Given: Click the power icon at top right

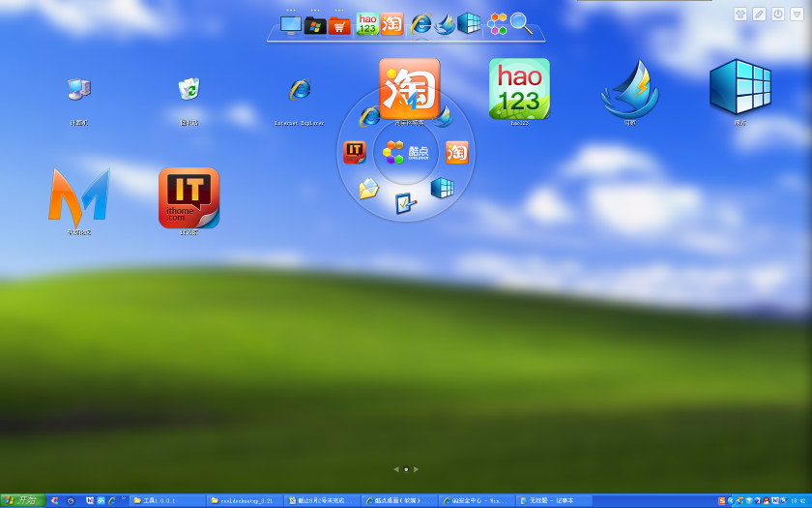Looking at the screenshot, I should [778, 14].
